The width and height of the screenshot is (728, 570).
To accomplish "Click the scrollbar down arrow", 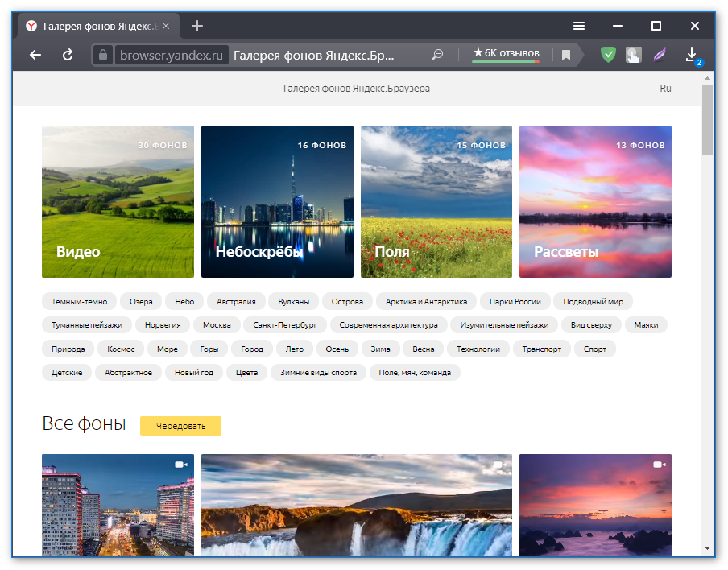I will coord(707,547).
